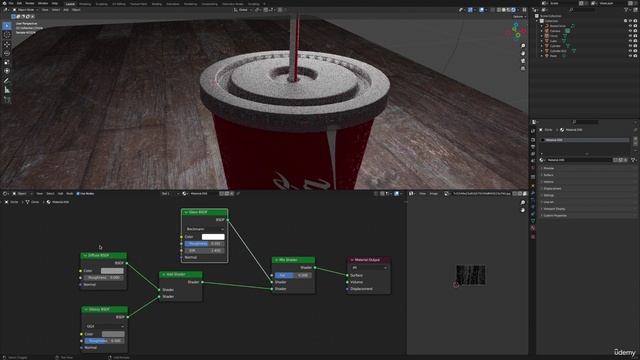
Task: Click the image editor pan hand icon
Action: [523, 210]
